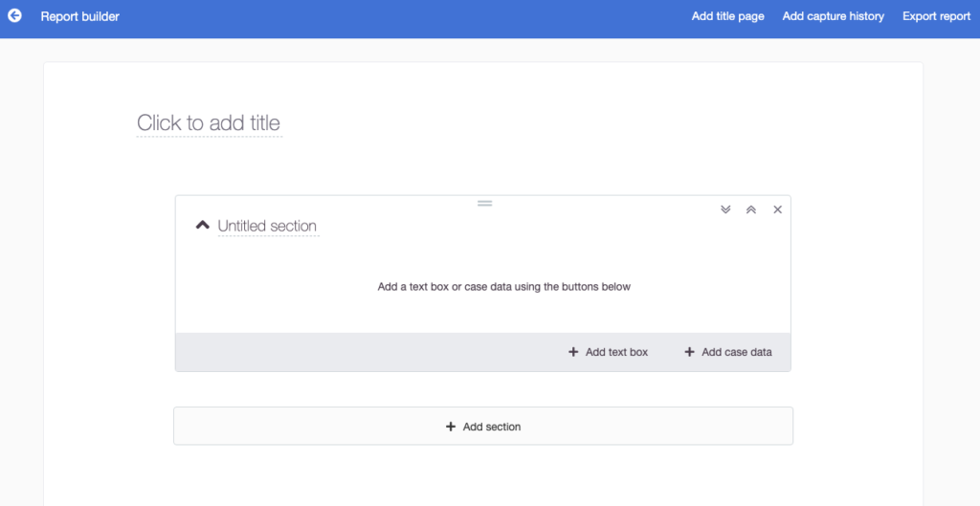
Task: Click the gray footer bar of Untitled section
Action: pyautogui.click(x=364, y=352)
